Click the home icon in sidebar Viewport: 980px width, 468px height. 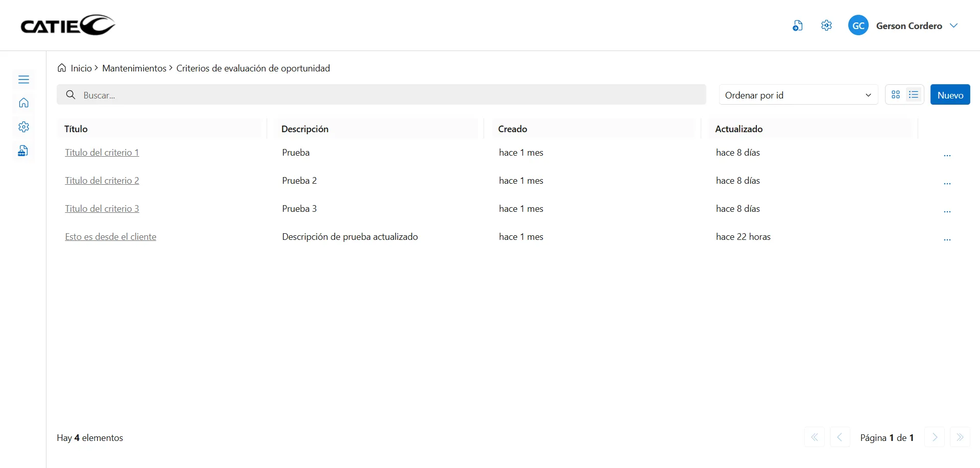click(23, 103)
